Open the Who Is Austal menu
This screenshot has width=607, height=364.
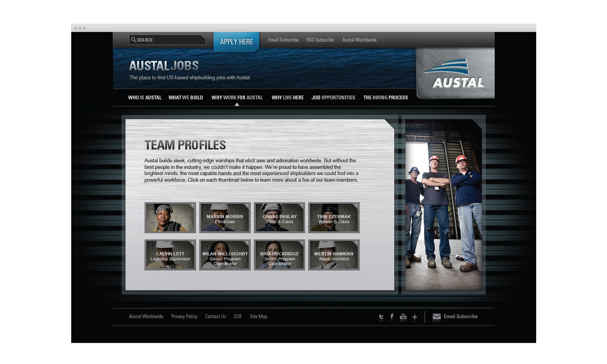(145, 97)
